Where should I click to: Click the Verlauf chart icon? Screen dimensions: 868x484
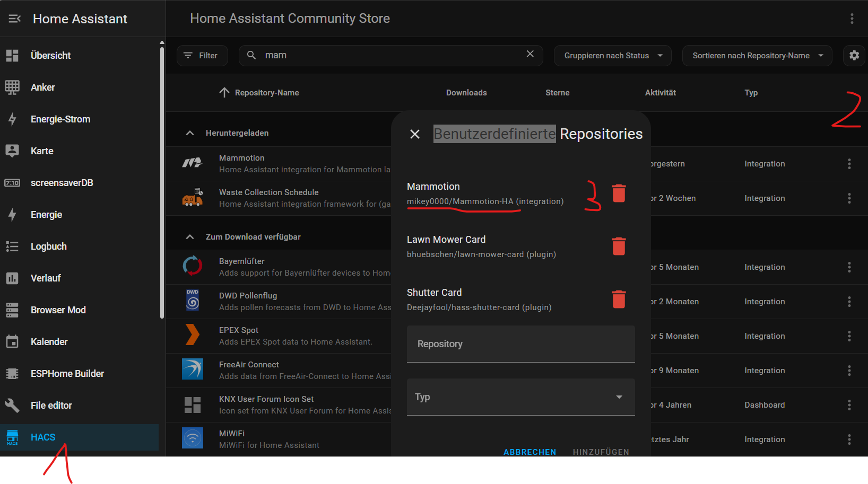click(12, 278)
